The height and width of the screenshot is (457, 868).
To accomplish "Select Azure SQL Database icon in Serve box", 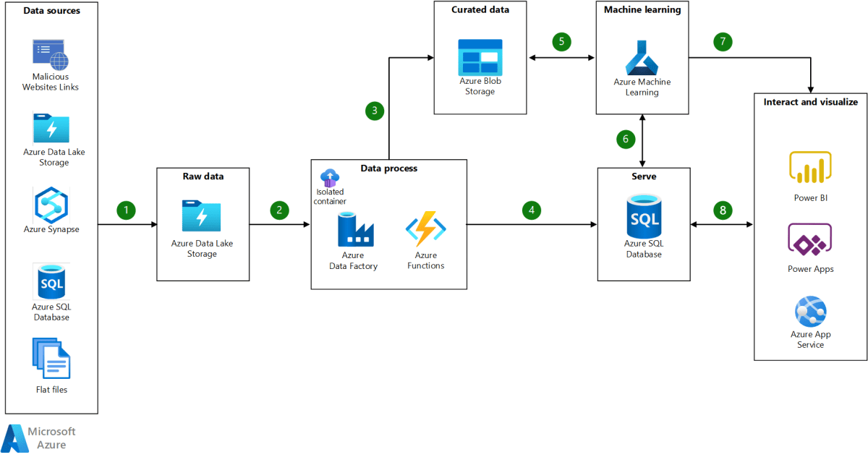I will 643,215.
